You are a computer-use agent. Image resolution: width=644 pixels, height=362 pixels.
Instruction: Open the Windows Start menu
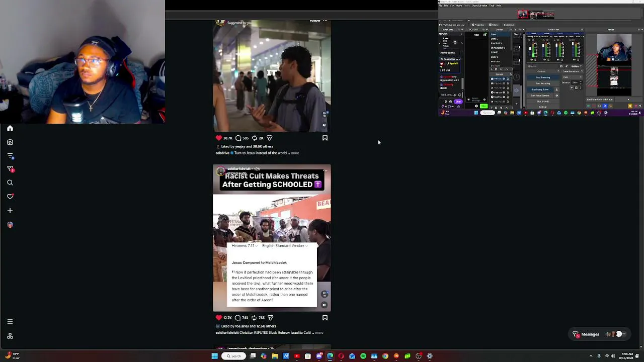[214, 356]
